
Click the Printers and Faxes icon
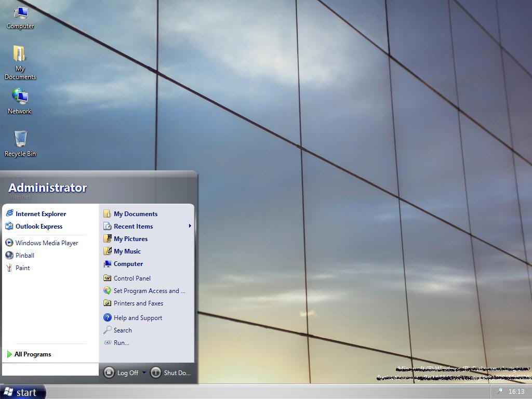[x=108, y=303]
